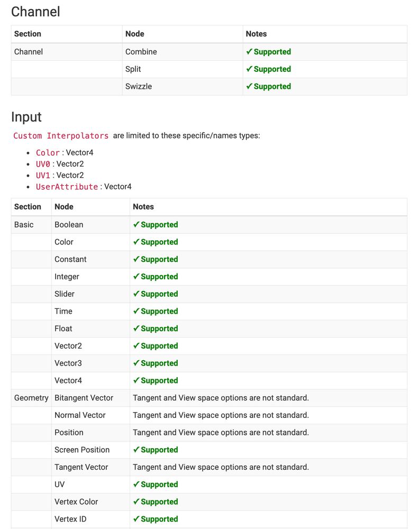
Task: Click the Normal Vector tangent space note
Action: (x=221, y=415)
